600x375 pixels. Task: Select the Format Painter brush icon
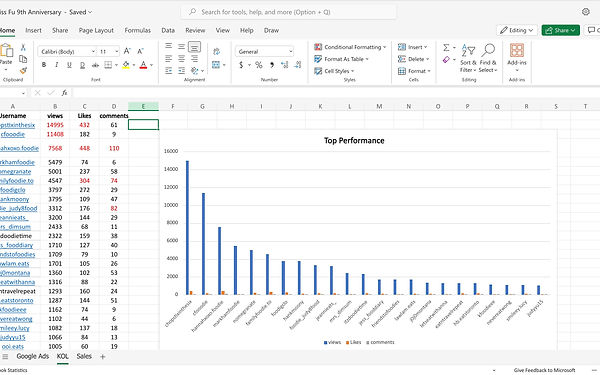coord(23,70)
